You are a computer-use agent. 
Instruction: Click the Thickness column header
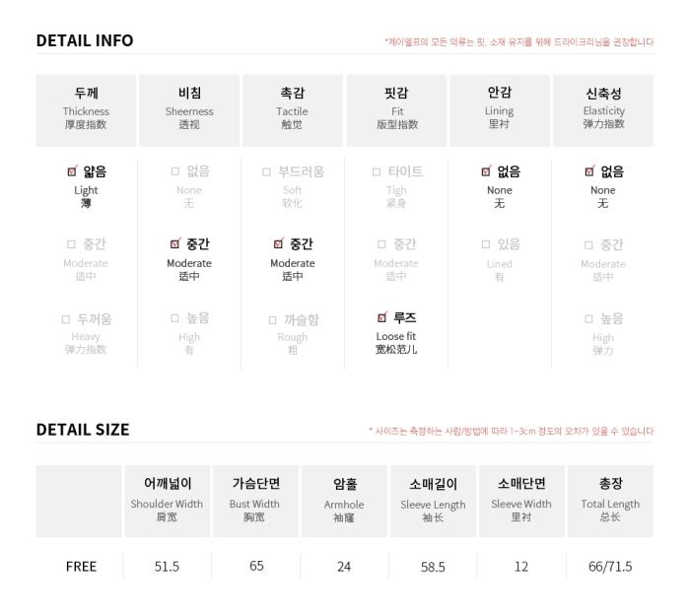86,110
